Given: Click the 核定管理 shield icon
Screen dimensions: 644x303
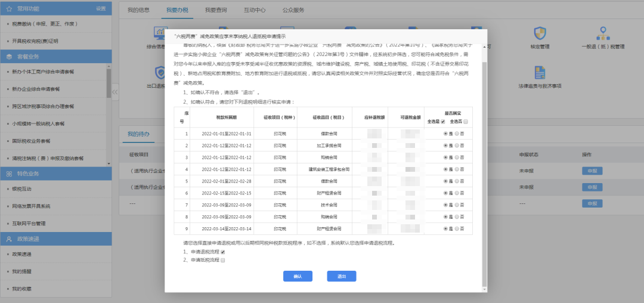Looking at the screenshot, I should 540,33.
